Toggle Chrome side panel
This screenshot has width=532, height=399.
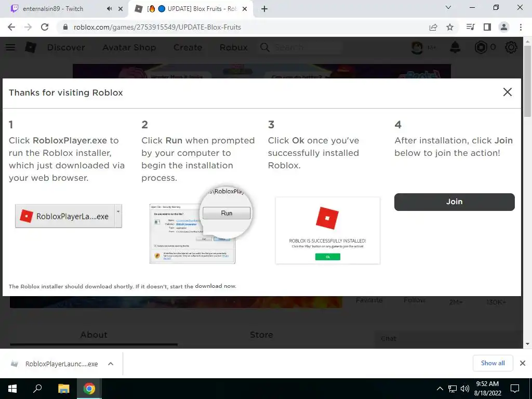(487, 27)
